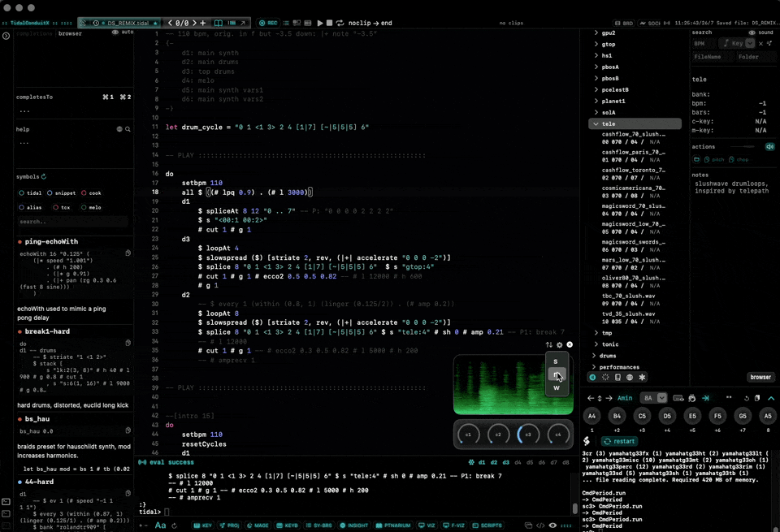Collapse the keyboard panel with teal chevron

771,398
